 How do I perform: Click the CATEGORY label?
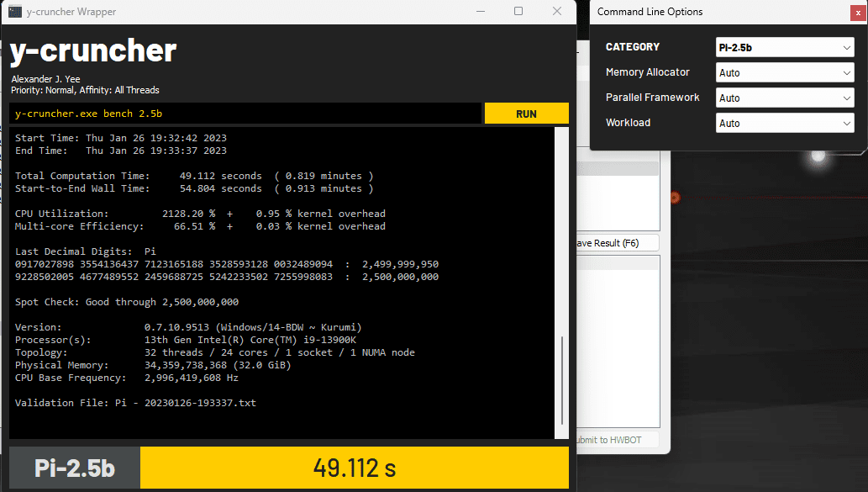click(633, 47)
